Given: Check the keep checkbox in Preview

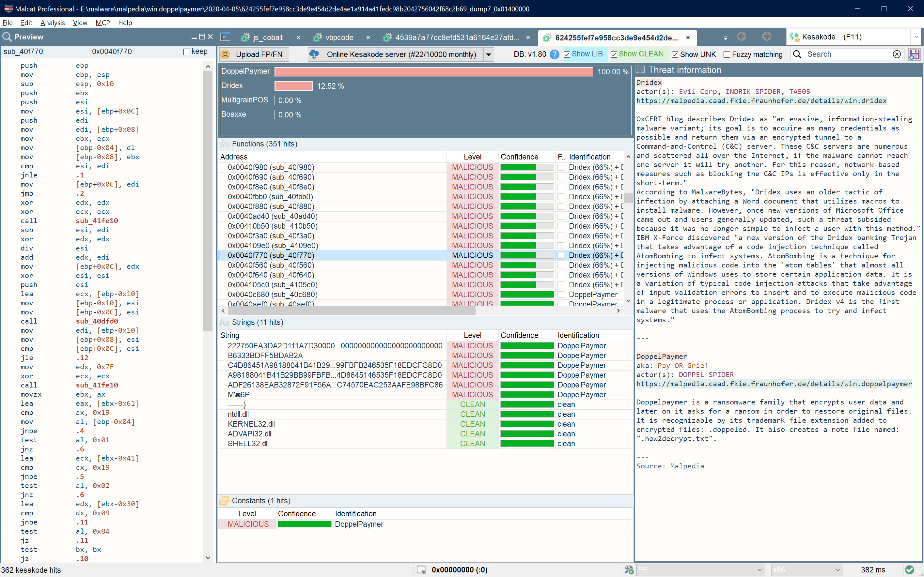Looking at the screenshot, I should click(x=187, y=52).
